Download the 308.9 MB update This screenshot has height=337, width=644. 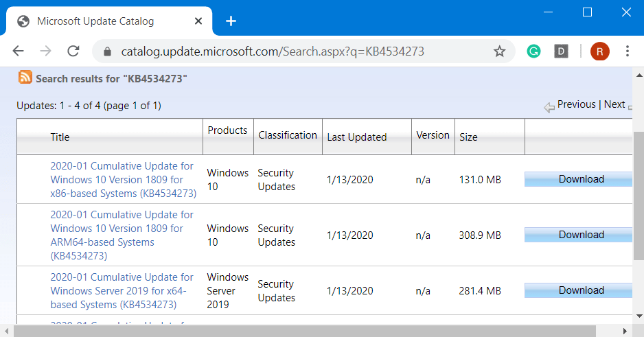coord(578,235)
